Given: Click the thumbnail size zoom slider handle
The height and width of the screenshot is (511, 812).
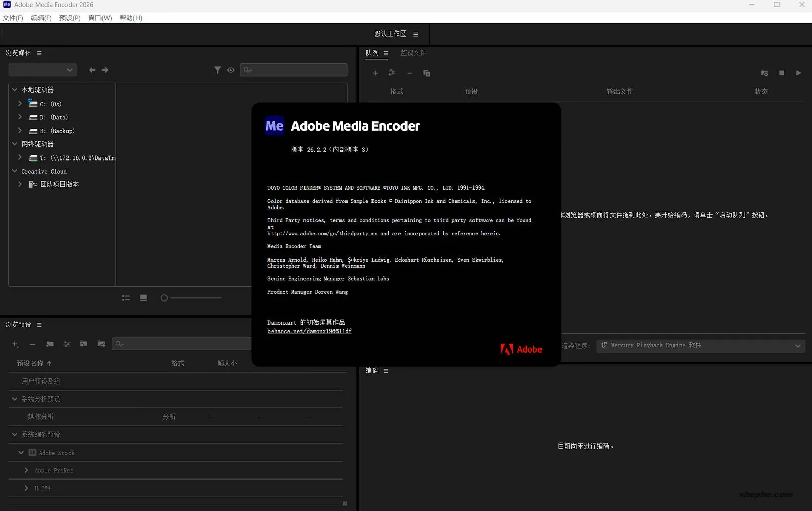Looking at the screenshot, I should (x=164, y=298).
